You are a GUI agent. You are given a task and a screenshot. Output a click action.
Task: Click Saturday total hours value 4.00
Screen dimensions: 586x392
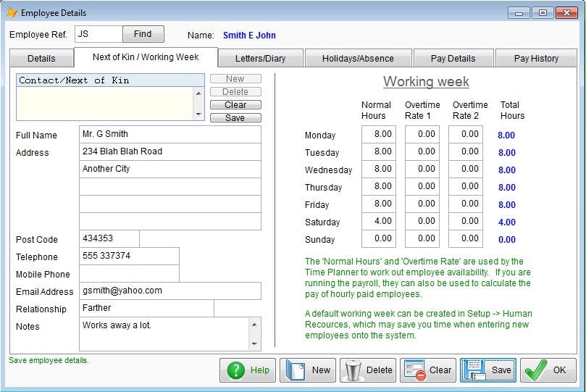[x=507, y=222]
